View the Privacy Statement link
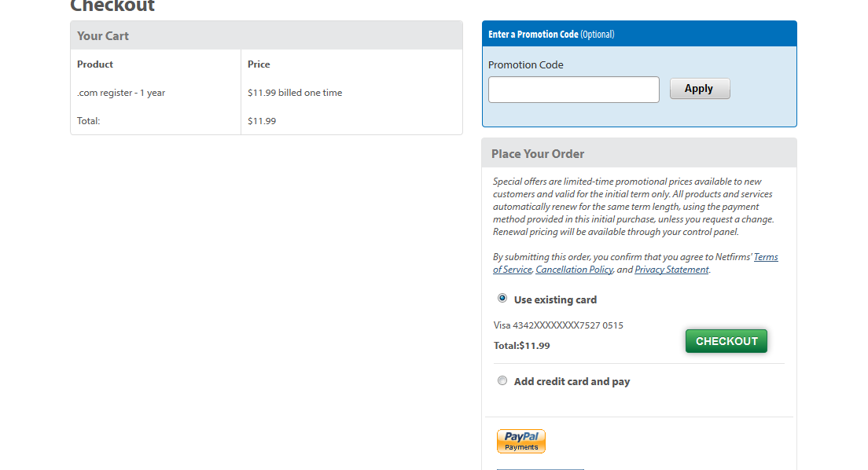 (x=671, y=270)
